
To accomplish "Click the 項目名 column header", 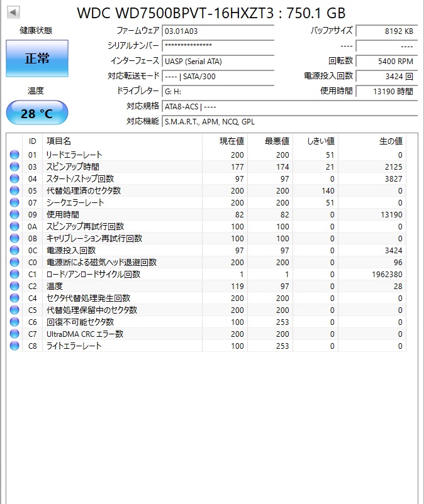I will click(x=123, y=141).
